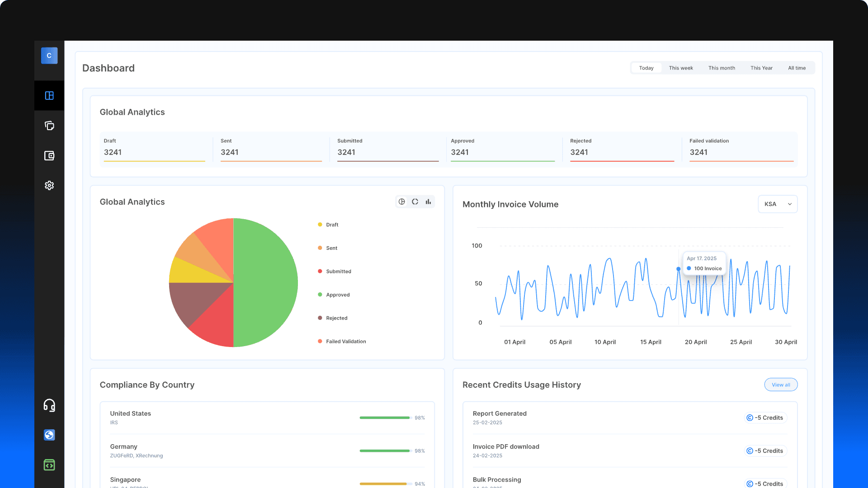Screen dimensions: 868x488
Task: Switch Global Analytics to pie chart view
Action: tap(401, 202)
